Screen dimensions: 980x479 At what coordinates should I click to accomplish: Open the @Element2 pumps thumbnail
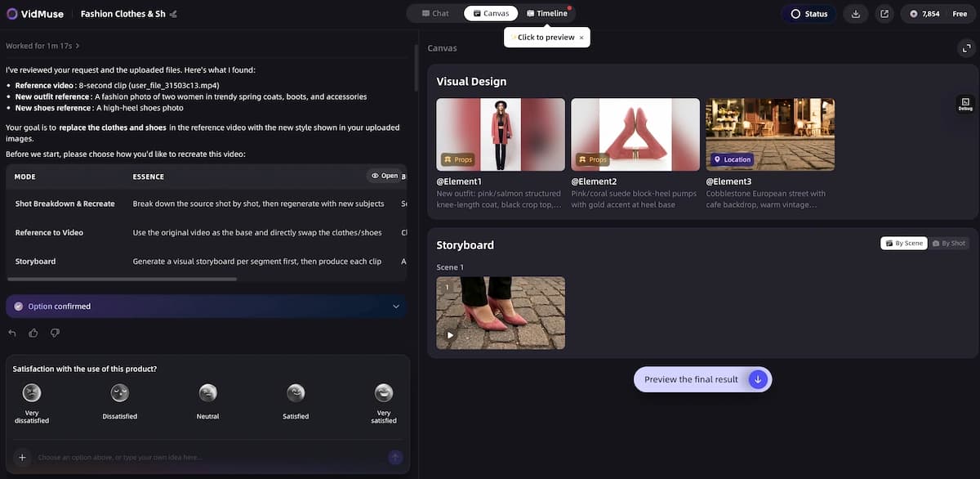pyautogui.click(x=635, y=134)
